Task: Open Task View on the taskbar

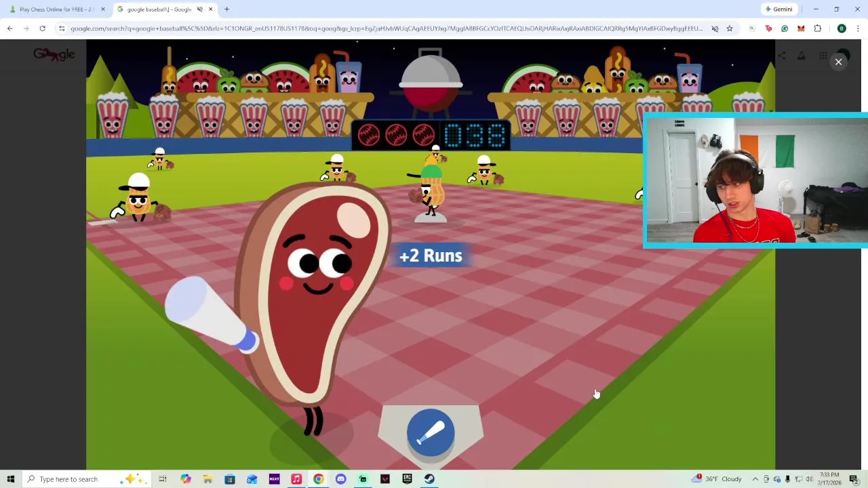Action: (x=163, y=479)
